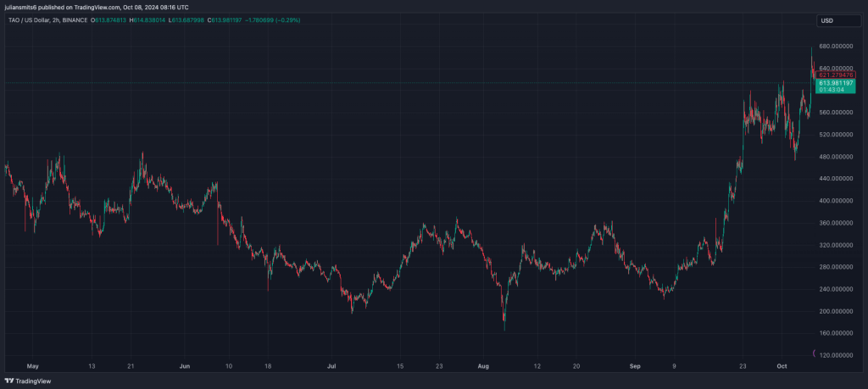Click the 240.000000 price axis label
The image size is (868, 389).
[837, 289]
